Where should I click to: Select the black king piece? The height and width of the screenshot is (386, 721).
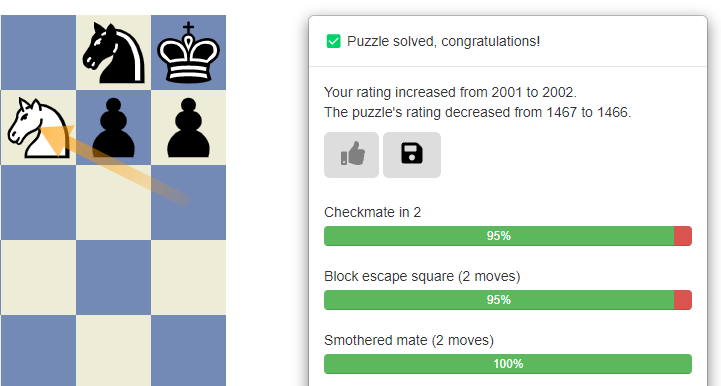click(x=189, y=53)
